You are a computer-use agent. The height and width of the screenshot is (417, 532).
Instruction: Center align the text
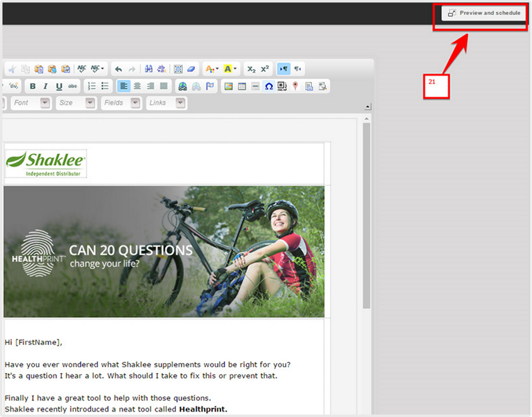tap(137, 86)
